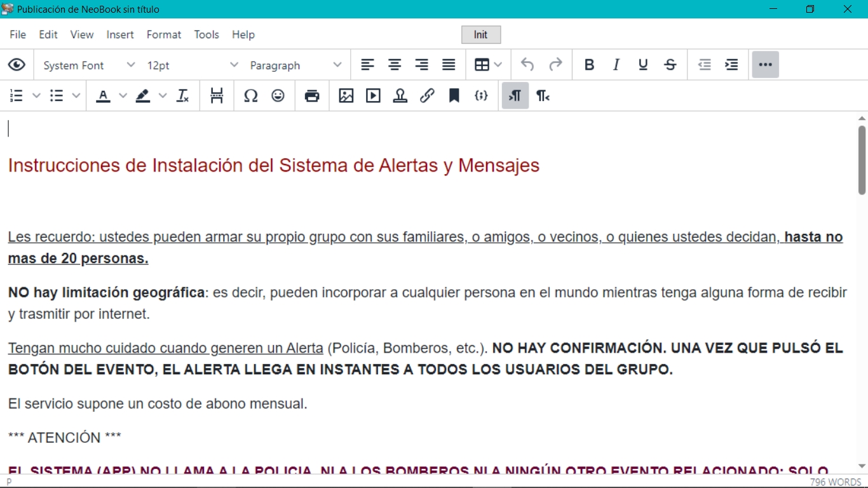868x488 pixels.
Task: Open the 12pt font size dropdown
Action: click(x=193, y=65)
